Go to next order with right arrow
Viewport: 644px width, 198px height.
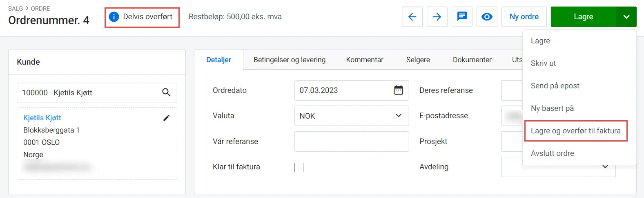coord(437,17)
